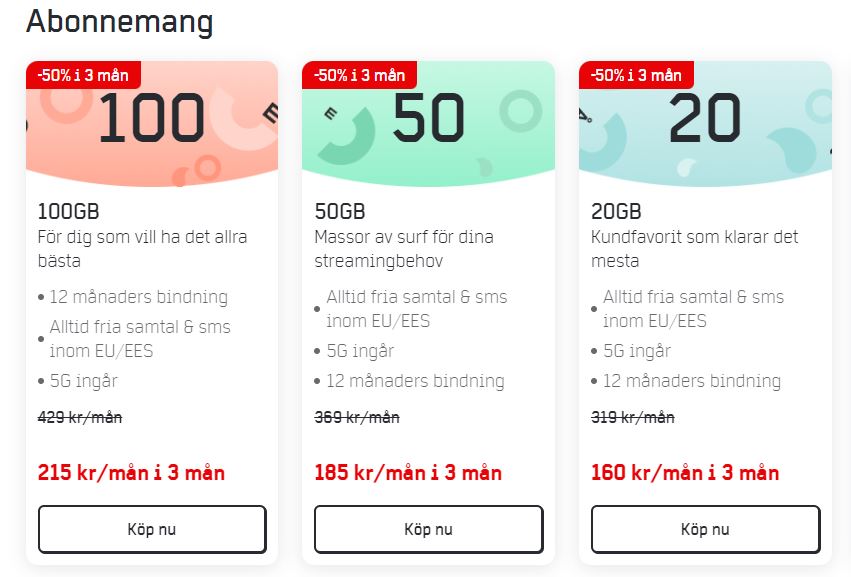This screenshot has height=577, width=851.
Task: Click Köp nu for 100GB plan
Action: pos(152,529)
